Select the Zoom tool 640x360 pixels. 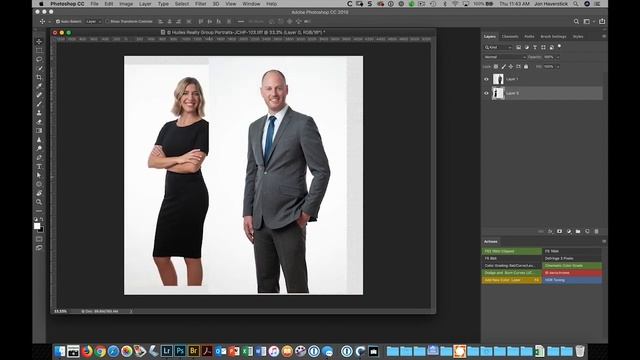point(39,202)
